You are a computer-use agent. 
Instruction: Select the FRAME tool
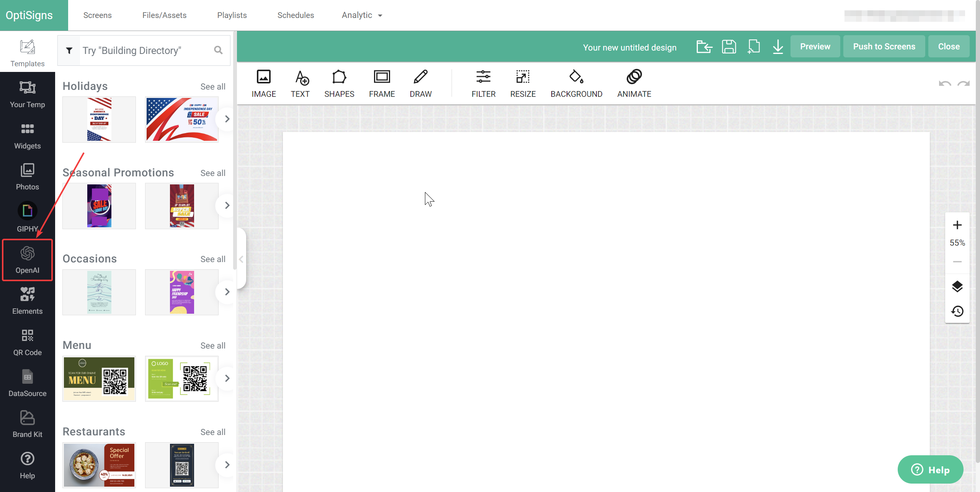pyautogui.click(x=382, y=83)
